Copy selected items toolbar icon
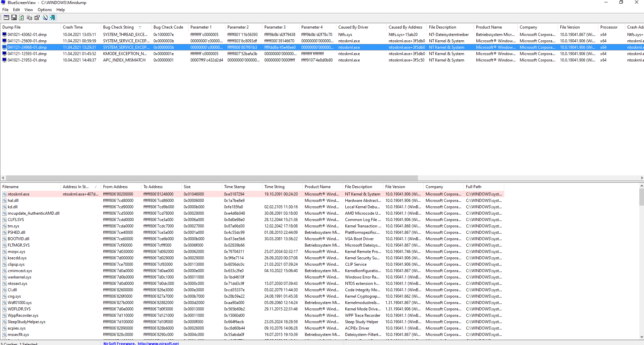 point(30,17)
